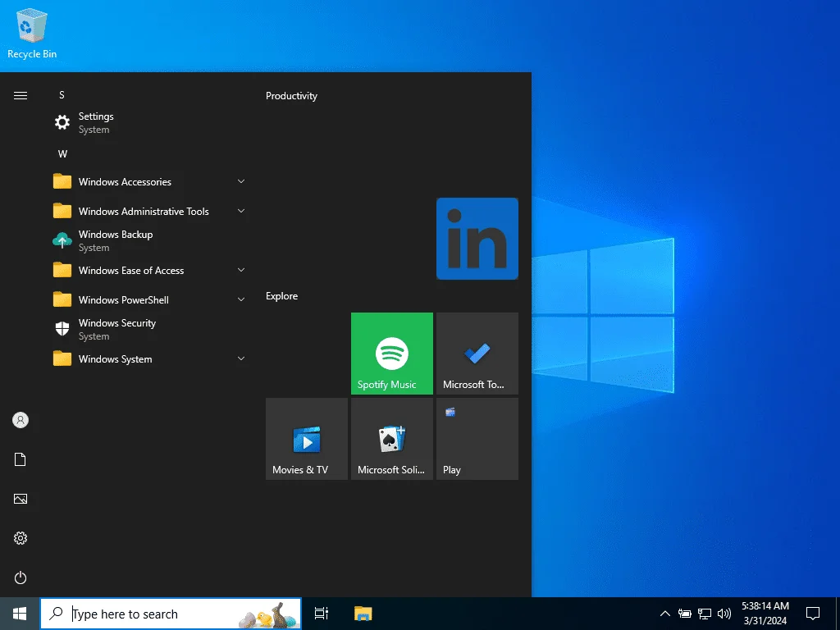Click the battery tray icon
This screenshot has width=840, height=630.
[685, 614]
